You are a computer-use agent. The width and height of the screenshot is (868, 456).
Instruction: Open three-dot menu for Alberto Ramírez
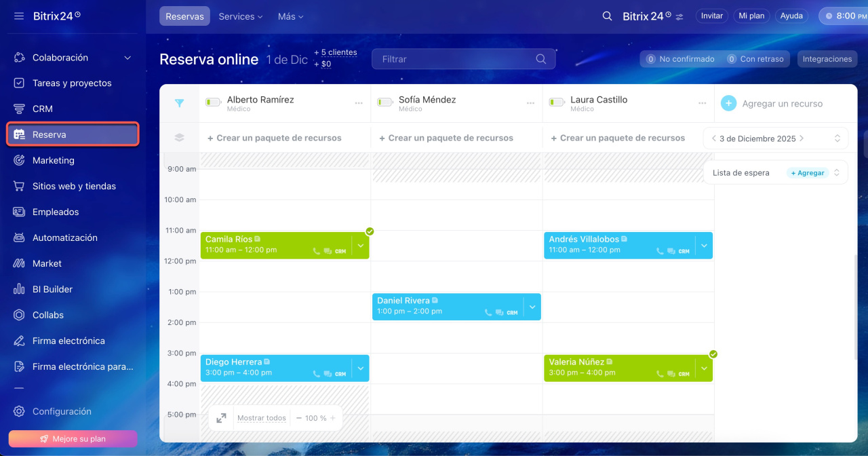pos(359,103)
